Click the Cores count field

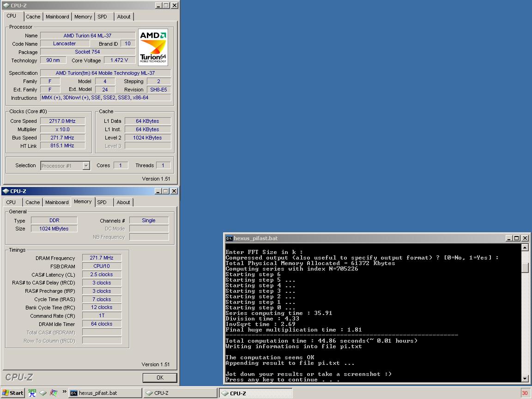coord(121,165)
